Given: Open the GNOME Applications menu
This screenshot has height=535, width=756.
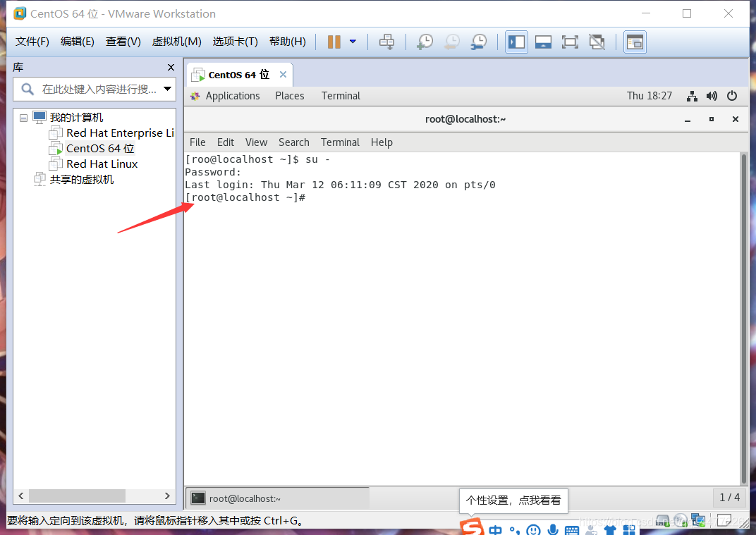Looking at the screenshot, I should point(233,96).
